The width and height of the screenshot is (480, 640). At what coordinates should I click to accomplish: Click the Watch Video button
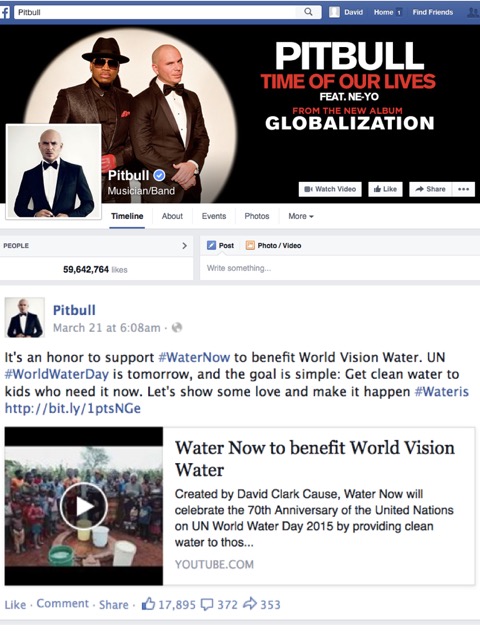330,189
